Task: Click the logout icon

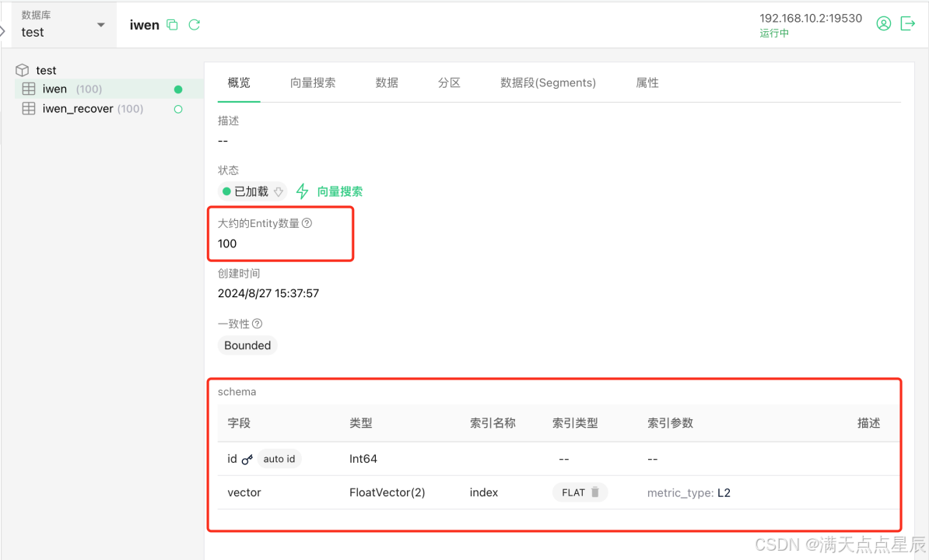Action: tap(908, 23)
